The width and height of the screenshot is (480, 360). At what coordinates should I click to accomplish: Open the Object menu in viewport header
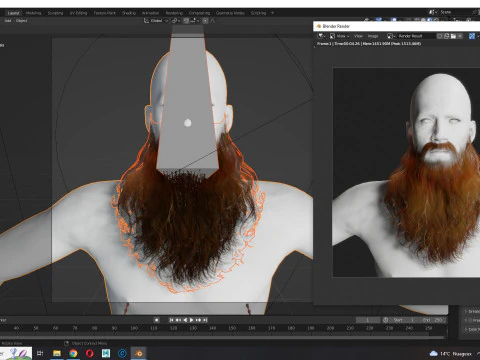pyautogui.click(x=22, y=21)
